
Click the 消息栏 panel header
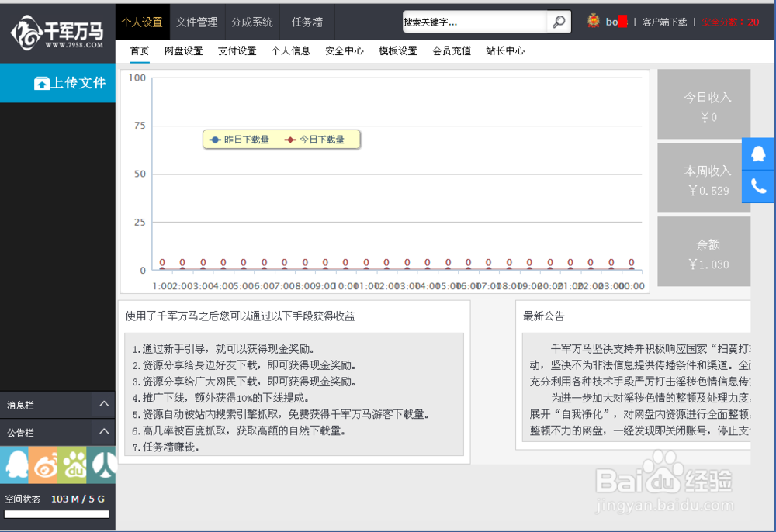click(x=57, y=405)
